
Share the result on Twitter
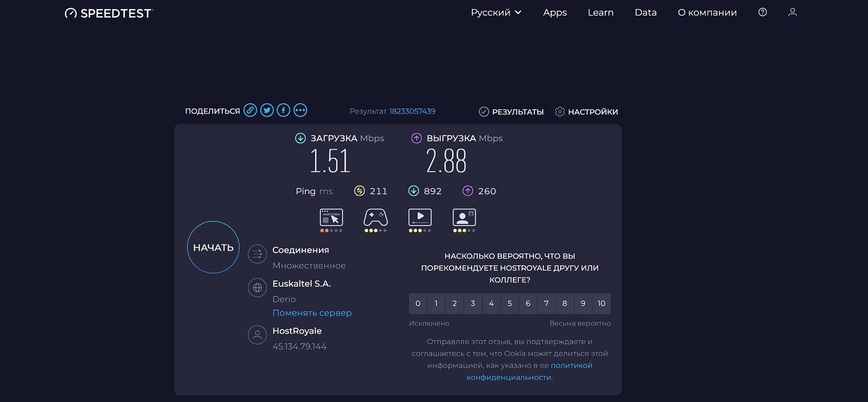click(x=267, y=110)
